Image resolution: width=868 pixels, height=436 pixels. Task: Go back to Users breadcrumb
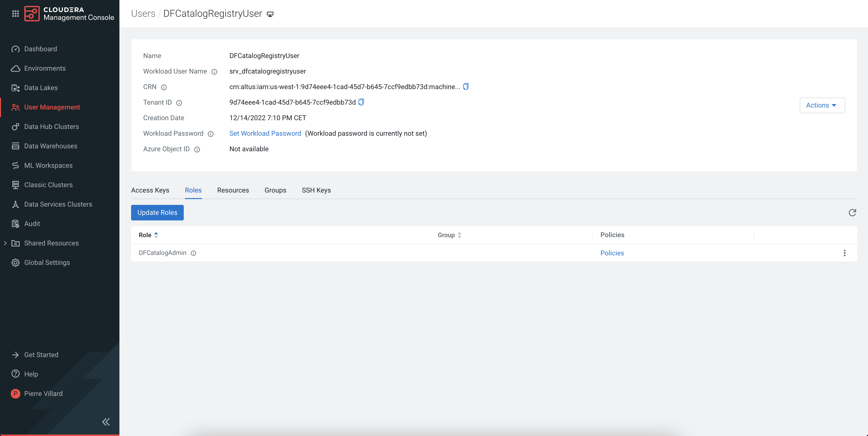coord(143,14)
